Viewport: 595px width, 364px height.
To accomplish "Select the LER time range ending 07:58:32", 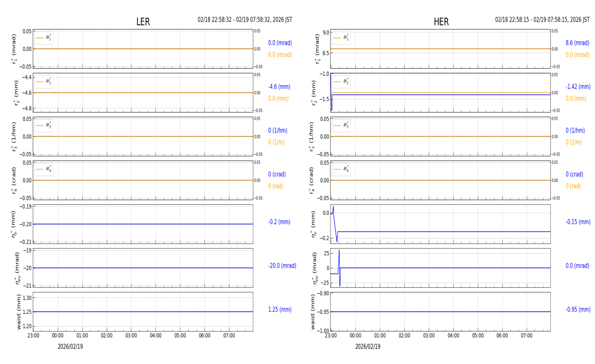I will coord(245,20).
